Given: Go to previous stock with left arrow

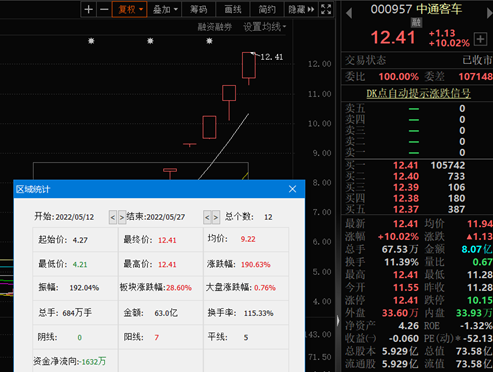Looking at the screenshot, I should coord(349,13).
